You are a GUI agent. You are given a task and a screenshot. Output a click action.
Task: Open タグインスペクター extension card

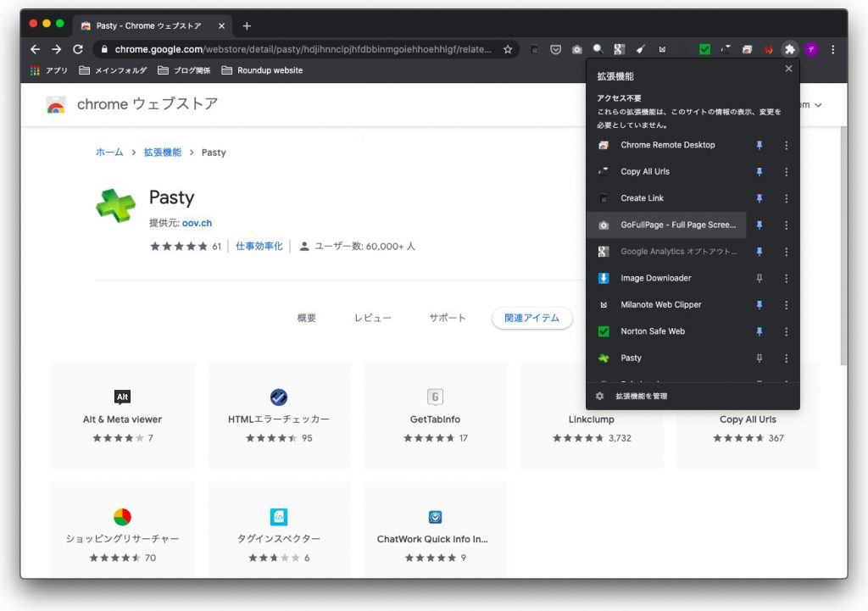pos(279,530)
